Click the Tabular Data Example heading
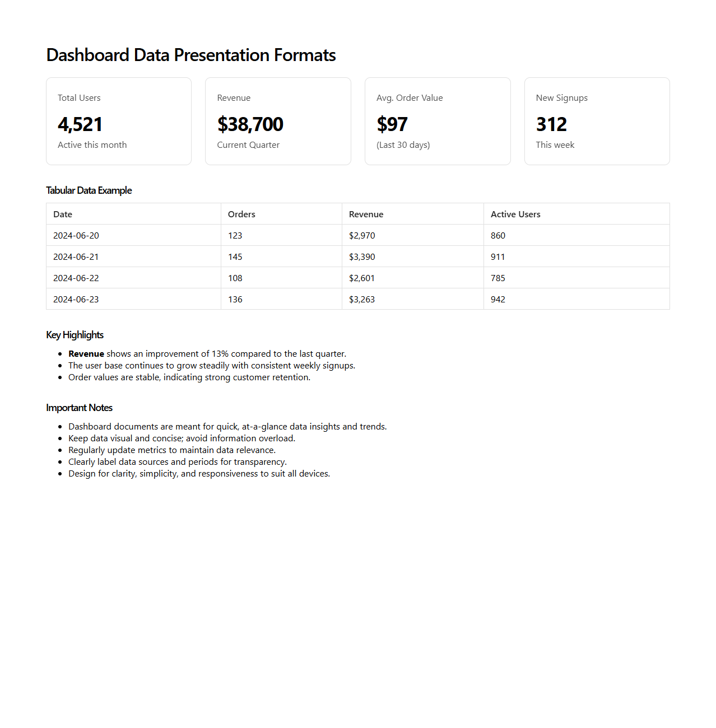 point(89,190)
